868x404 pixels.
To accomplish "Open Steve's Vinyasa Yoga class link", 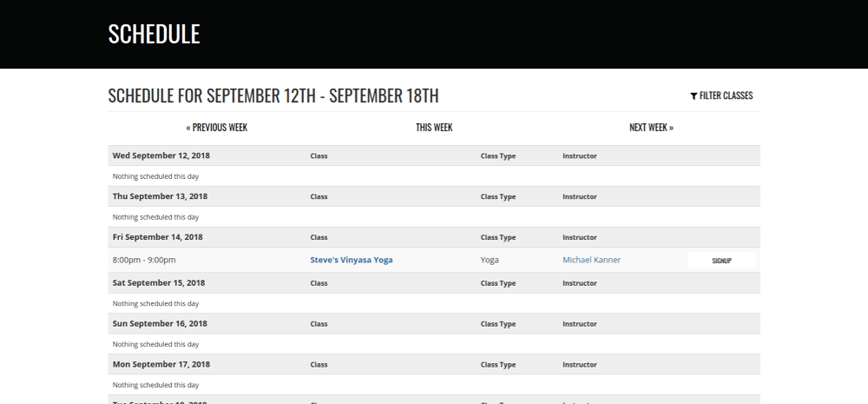I will [x=357, y=260].
